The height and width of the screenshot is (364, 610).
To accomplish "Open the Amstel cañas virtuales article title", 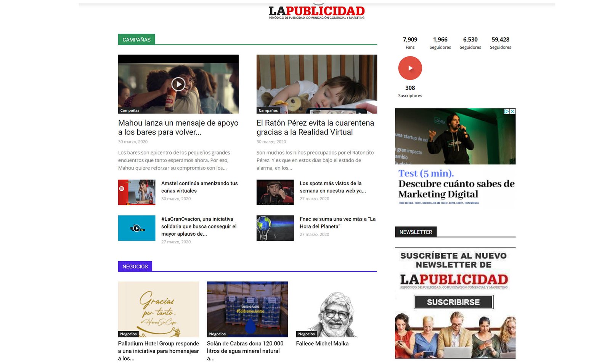I will (199, 187).
